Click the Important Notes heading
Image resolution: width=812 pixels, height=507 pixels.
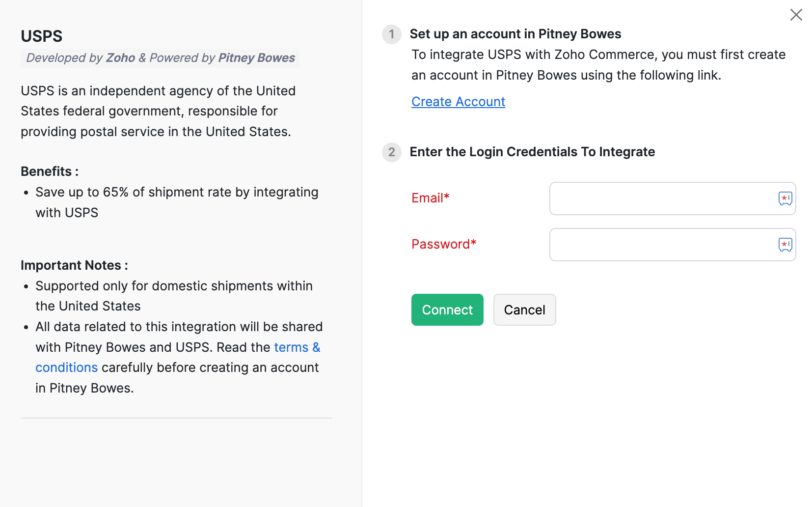click(x=74, y=265)
